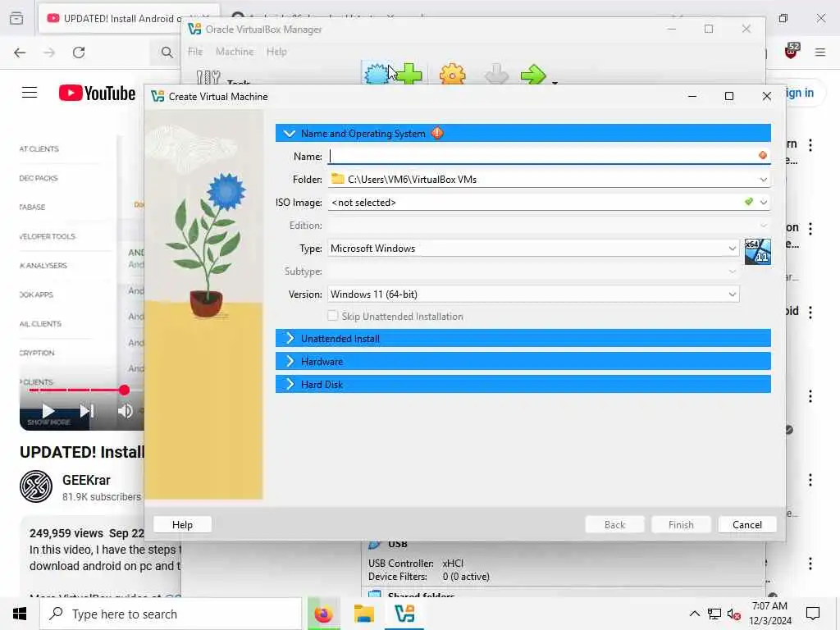Click the YouTube player volume speaker icon
840x630 pixels.
(x=126, y=411)
